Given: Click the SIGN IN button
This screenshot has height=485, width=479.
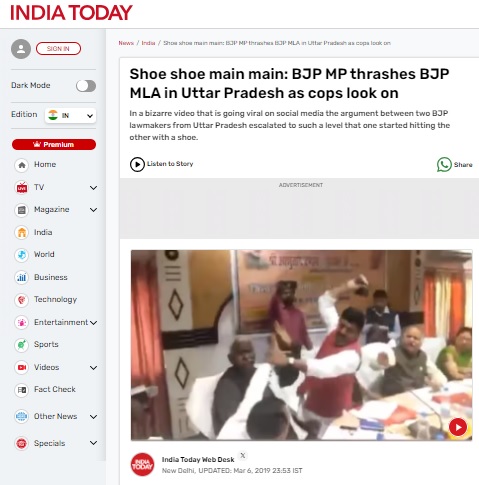Looking at the screenshot, I should [58, 49].
